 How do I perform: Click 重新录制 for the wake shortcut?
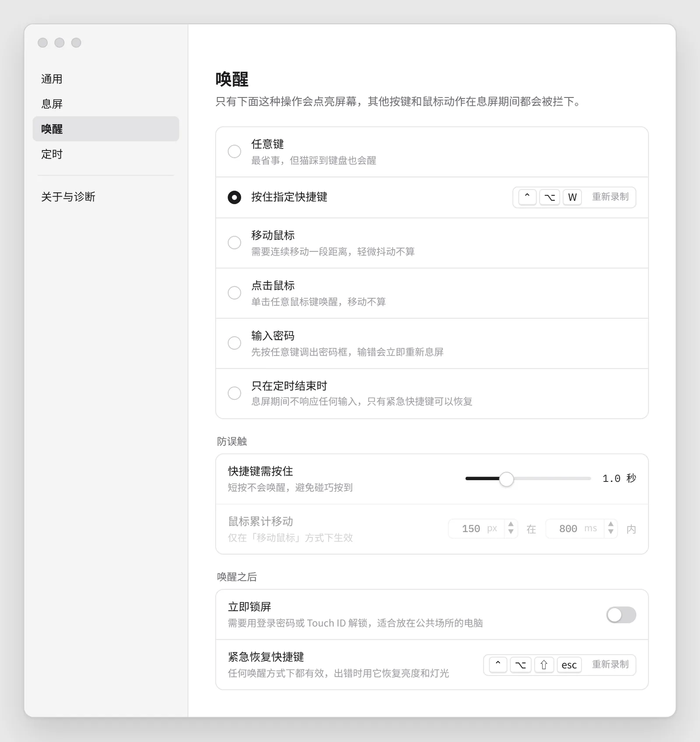pyautogui.click(x=610, y=197)
